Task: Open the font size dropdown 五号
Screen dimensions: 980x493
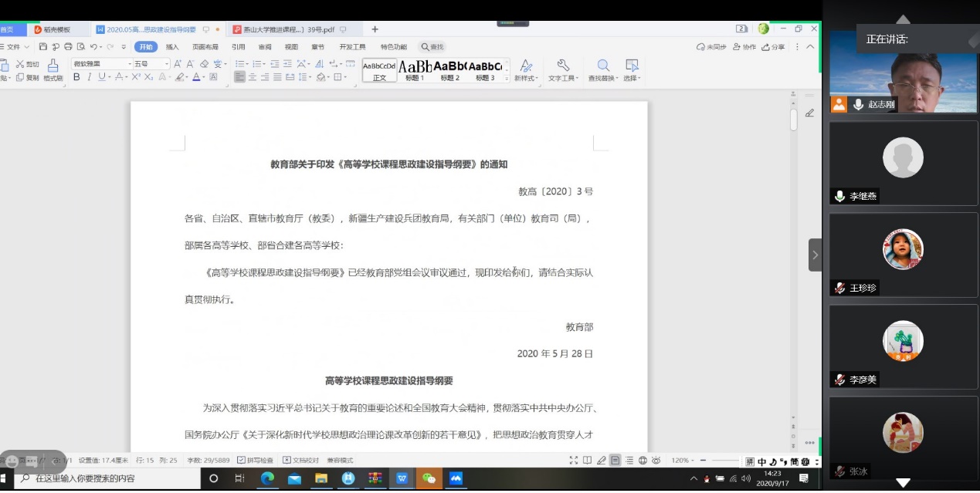Action: (x=151, y=64)
